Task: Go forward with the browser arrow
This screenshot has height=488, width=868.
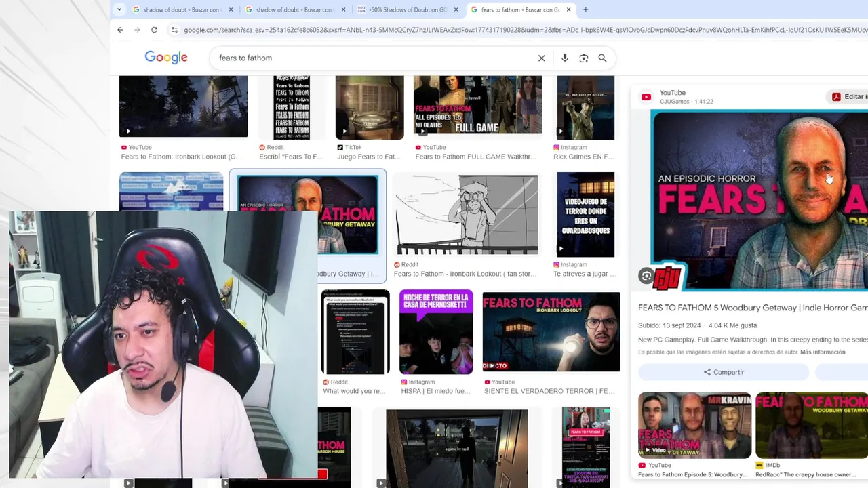Action: 137,30
